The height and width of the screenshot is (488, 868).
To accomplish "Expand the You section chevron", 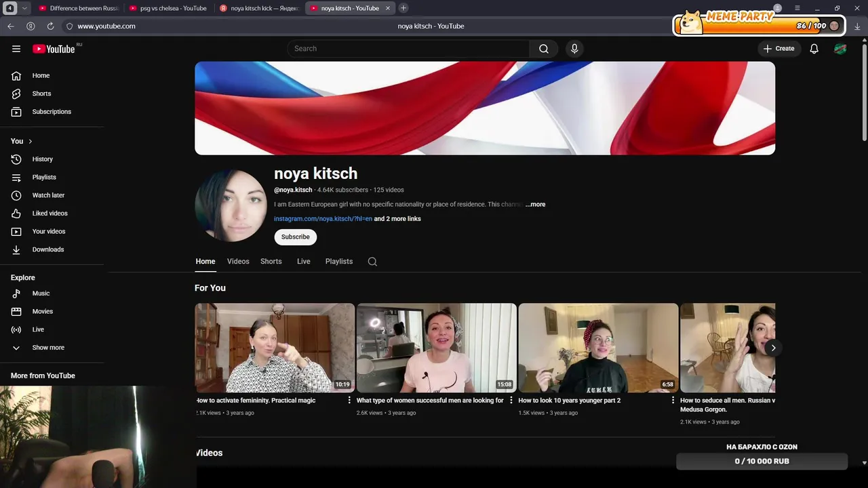I will (x=31, y=141).
